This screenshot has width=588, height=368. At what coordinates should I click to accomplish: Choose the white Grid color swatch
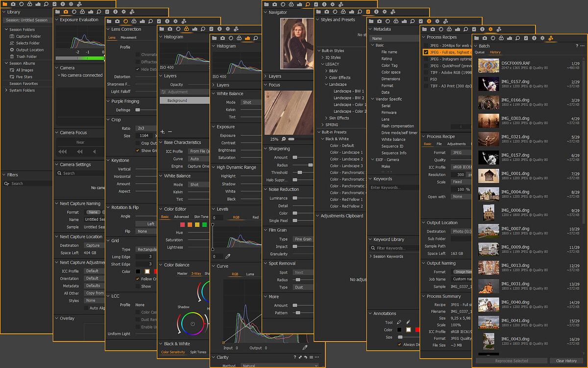[x=146, y=271]
